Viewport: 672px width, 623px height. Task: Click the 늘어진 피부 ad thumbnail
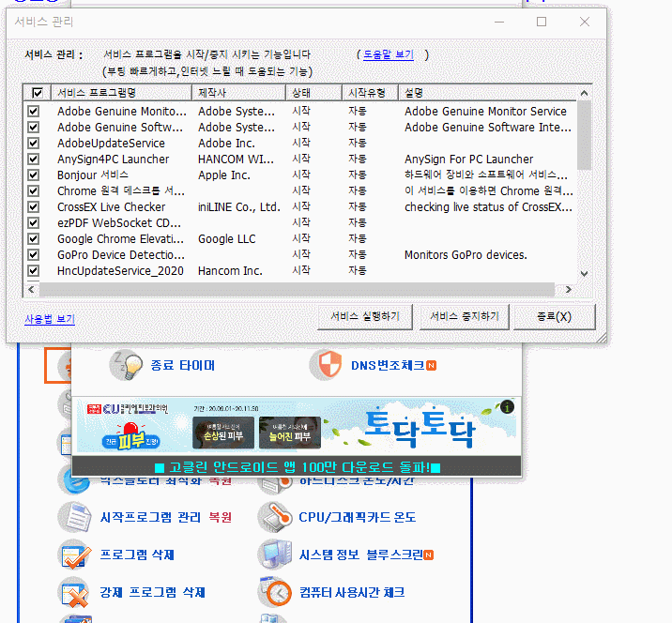(x=290, y=433)
